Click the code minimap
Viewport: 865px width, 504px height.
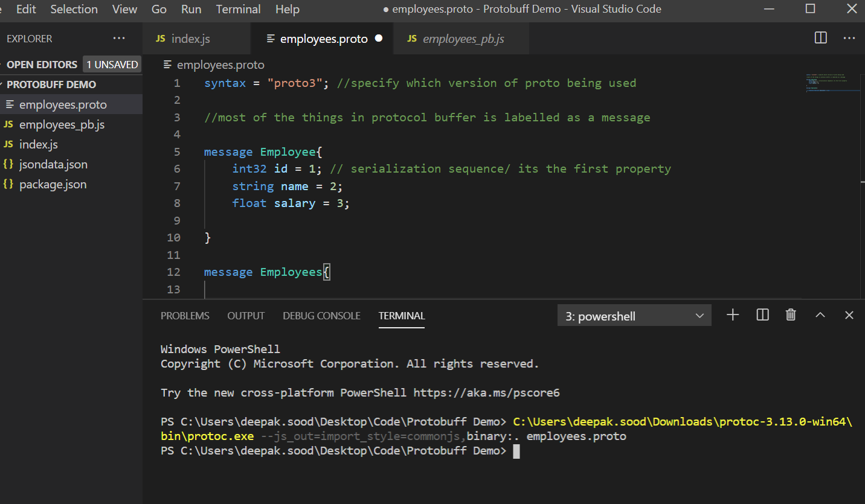point(832,82)
